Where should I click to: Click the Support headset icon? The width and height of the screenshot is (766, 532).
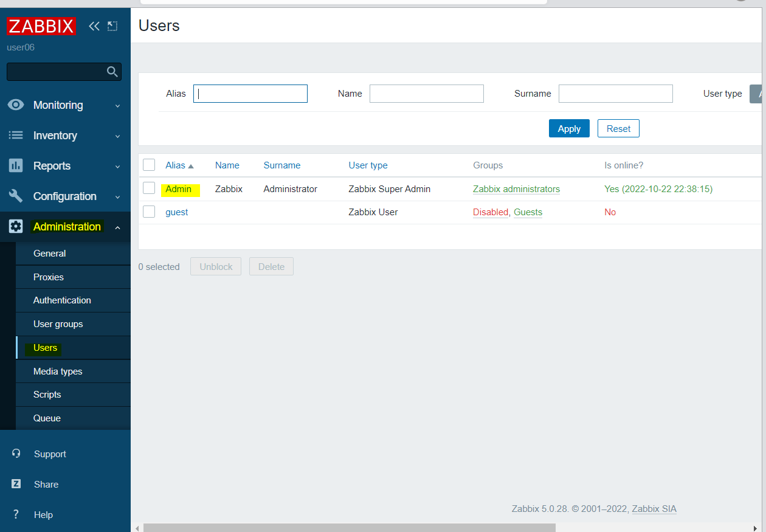(16, 454)
